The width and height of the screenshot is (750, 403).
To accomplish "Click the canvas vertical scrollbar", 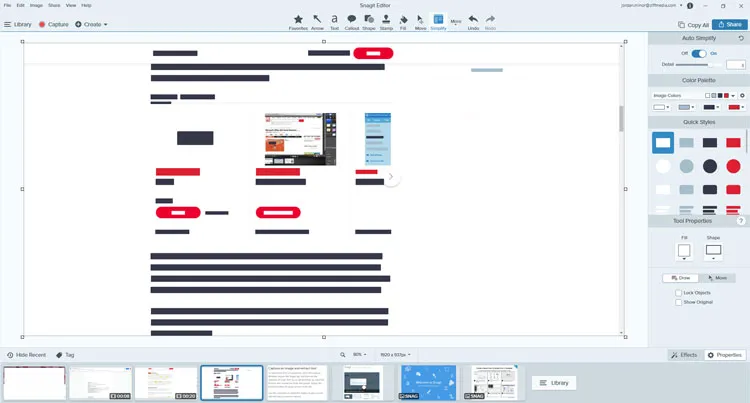I will [621, 119].
